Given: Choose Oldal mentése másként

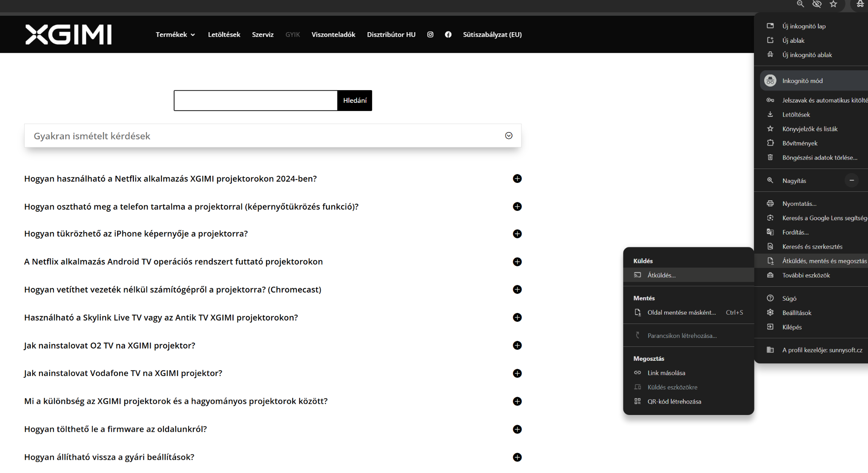Looking at the screenshot, I should pos(689,313).
